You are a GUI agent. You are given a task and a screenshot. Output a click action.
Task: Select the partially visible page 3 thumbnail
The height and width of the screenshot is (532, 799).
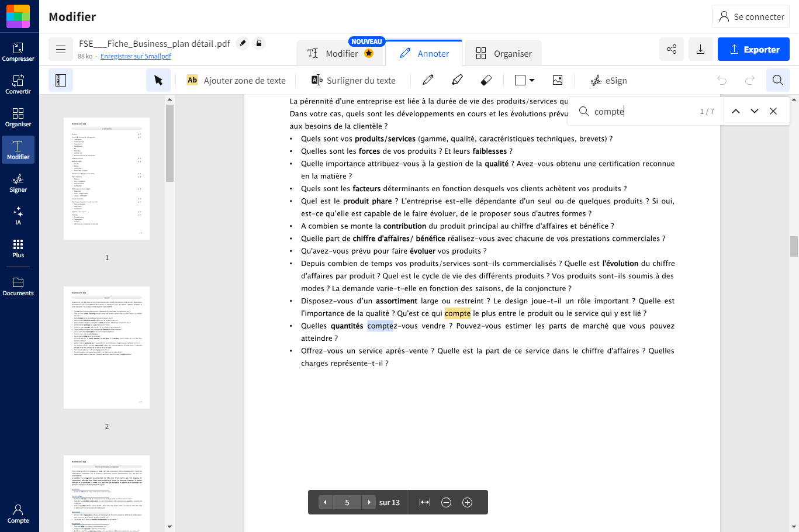(x=106, y=493)
